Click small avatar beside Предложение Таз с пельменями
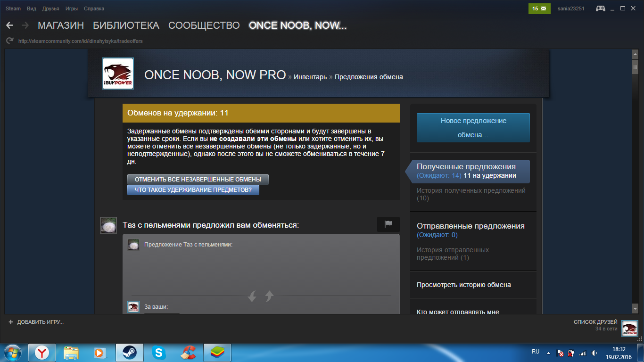644x362 pixels. 133,245
